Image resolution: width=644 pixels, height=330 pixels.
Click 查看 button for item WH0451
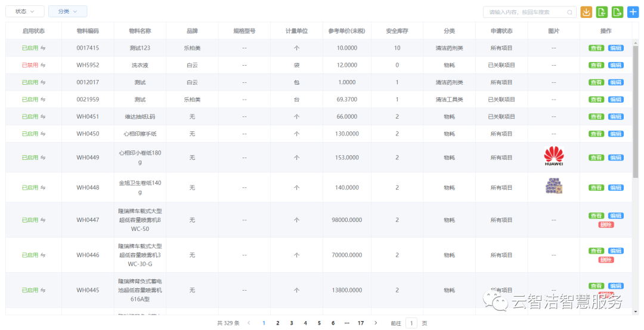click(x=596, y=117)
